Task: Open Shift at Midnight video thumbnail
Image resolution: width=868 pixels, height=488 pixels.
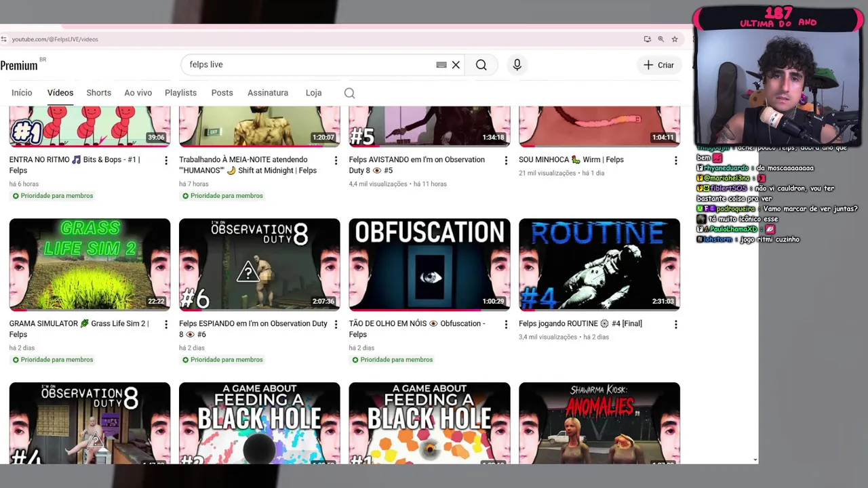Action: pos(260,126)
